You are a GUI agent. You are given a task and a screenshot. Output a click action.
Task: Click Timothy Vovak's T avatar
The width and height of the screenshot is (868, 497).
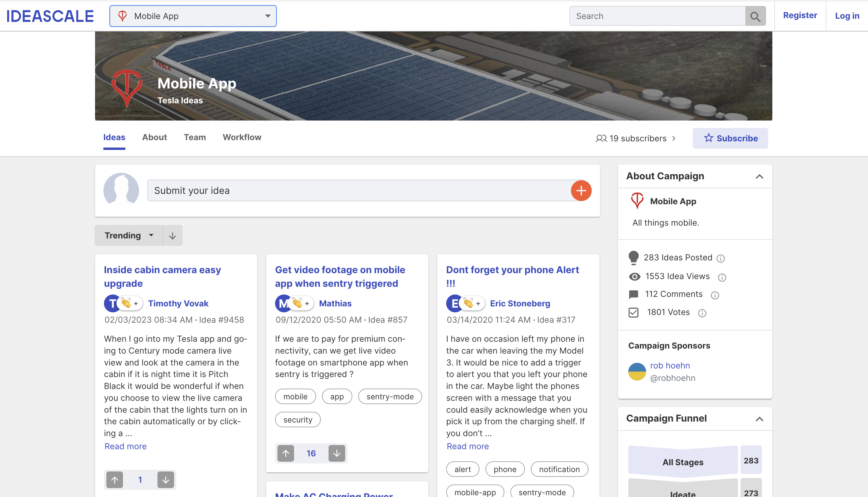pos(112,303)
